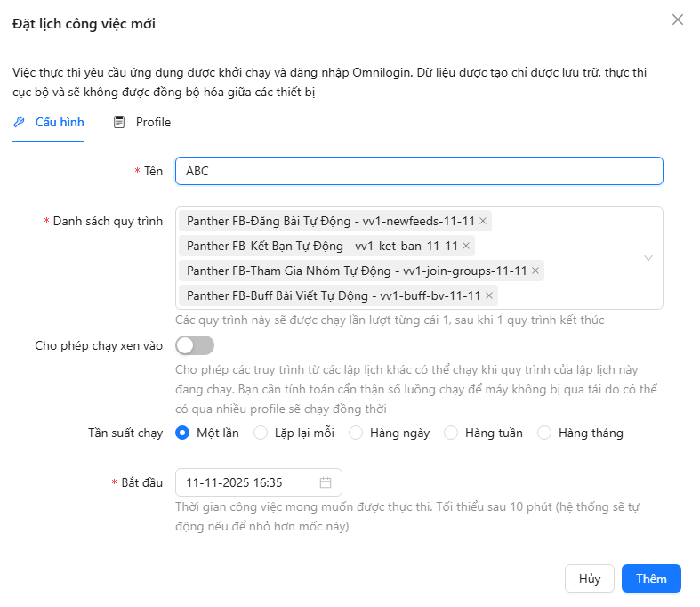Select the Lặp lại mỗi radio option

261,433
